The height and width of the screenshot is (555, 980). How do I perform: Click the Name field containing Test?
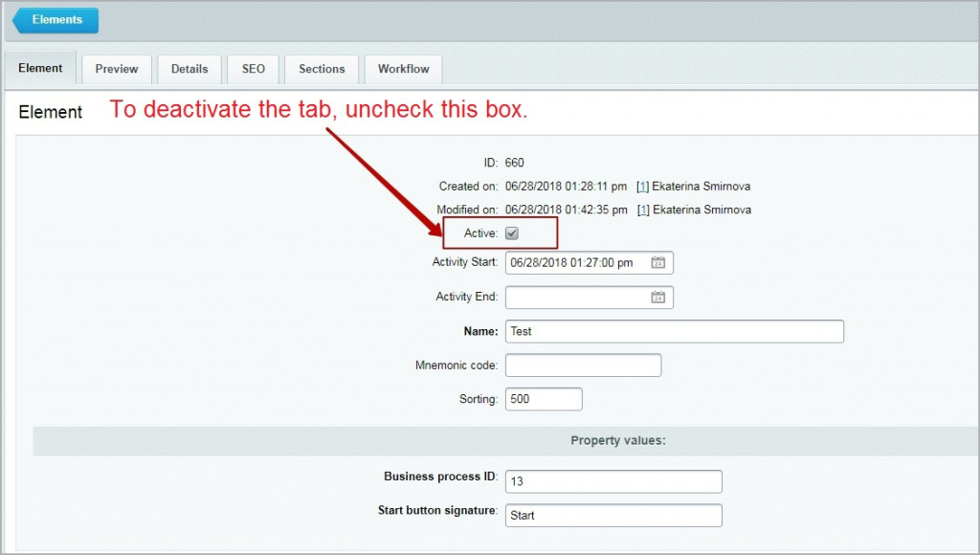pos(675,331)
